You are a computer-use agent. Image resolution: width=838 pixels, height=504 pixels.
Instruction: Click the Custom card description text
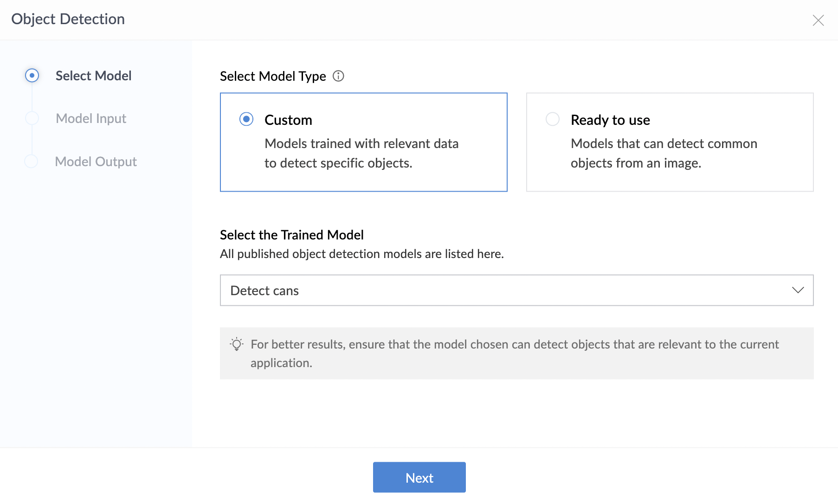[x=361, y=153]
